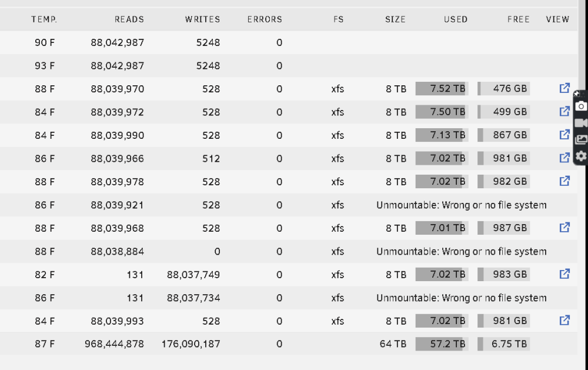Open the screenshot gallery icon
588x370 pixels.
point(581,139)
